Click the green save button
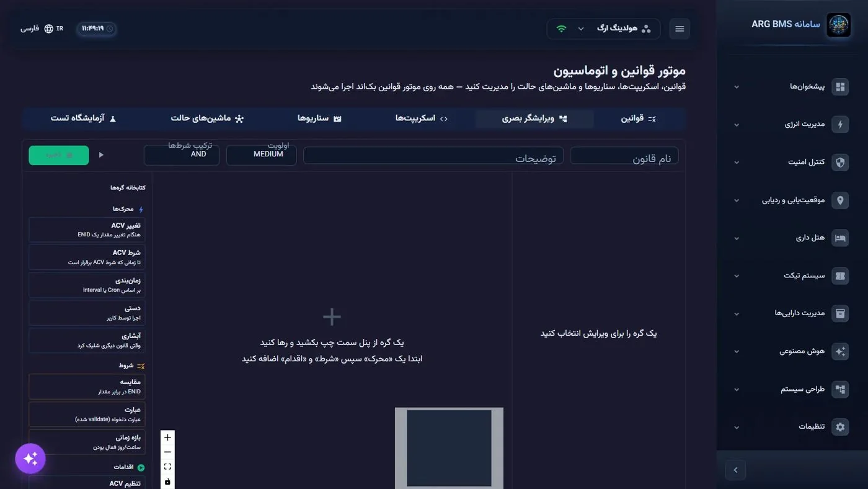868x489 pixels. pos(59,155)
